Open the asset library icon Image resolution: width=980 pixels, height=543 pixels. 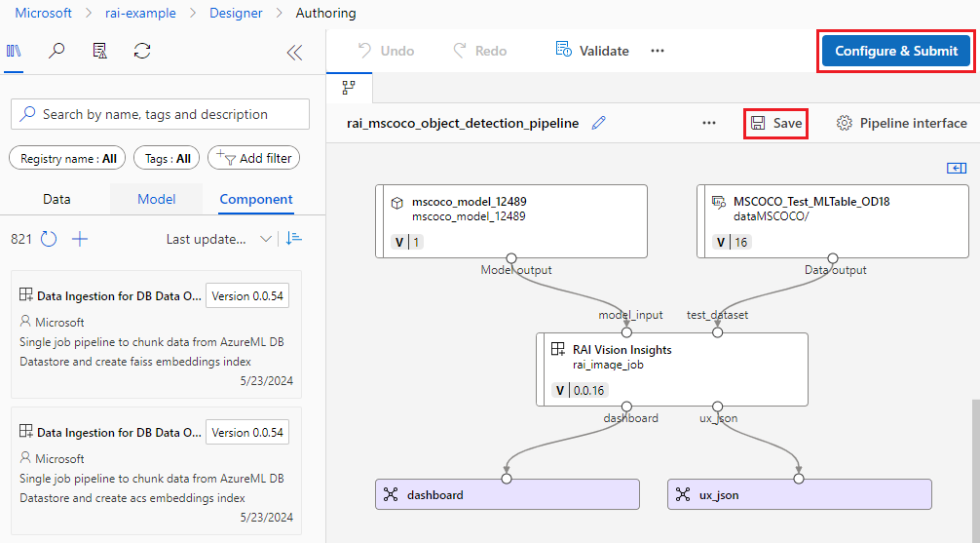pos(14,51)
